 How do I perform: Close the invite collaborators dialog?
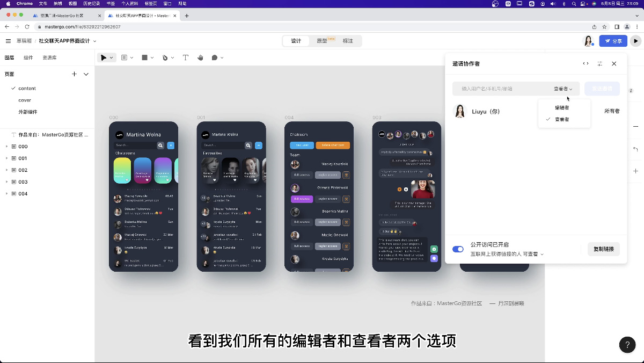coord(614,63)
